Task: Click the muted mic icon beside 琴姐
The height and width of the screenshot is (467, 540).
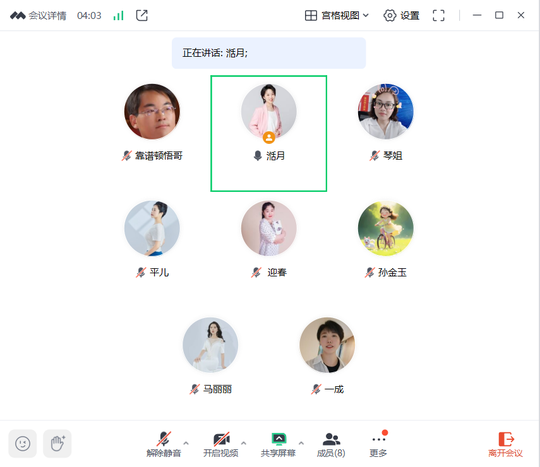Action: coord(375,156)
